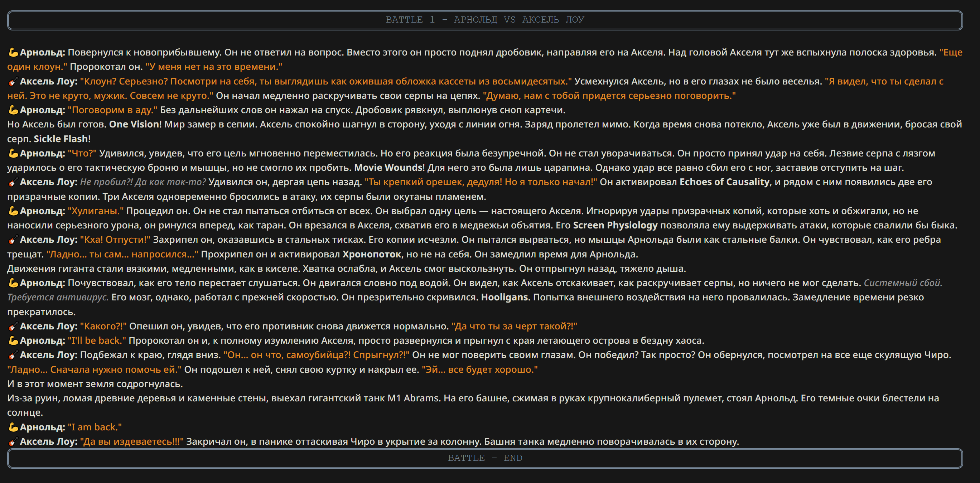980x483 pixels.
Task: Click the orange quote "Поговорим в аду."
Action: [x=112, y=110]
